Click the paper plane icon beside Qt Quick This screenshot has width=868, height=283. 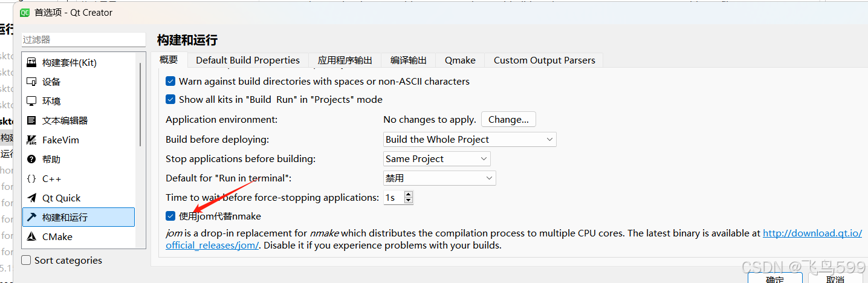pyautogui.click(x=31, y=198)
